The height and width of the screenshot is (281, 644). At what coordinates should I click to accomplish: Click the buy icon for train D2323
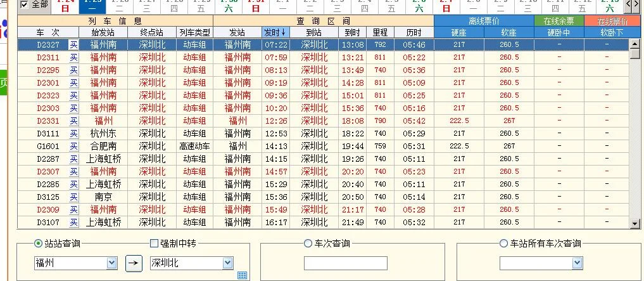[73, 95]
